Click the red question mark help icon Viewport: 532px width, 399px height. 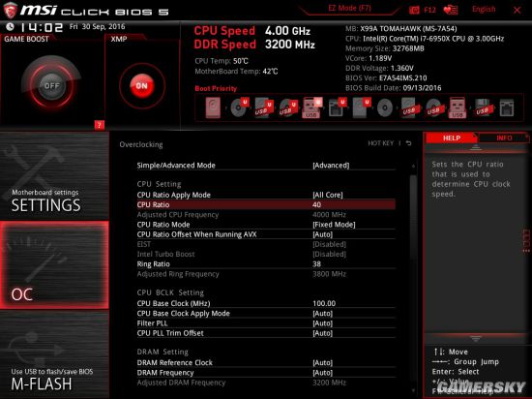point(99,125)
